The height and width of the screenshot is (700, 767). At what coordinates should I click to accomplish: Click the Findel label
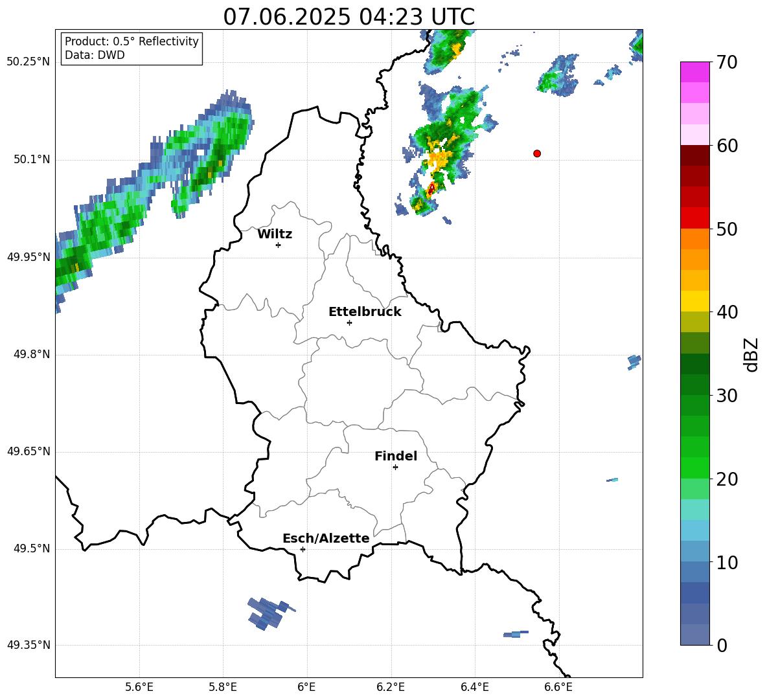[x=396, y=456]
